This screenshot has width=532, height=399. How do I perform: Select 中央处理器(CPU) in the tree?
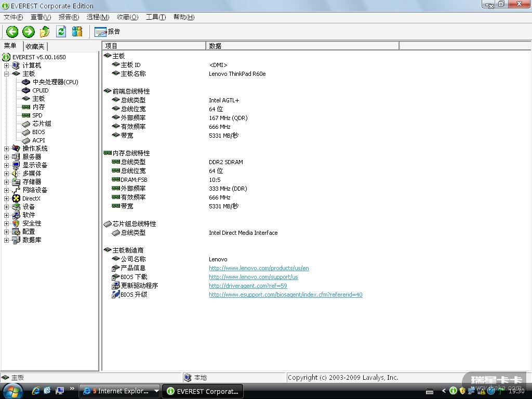tap(55, 82)
